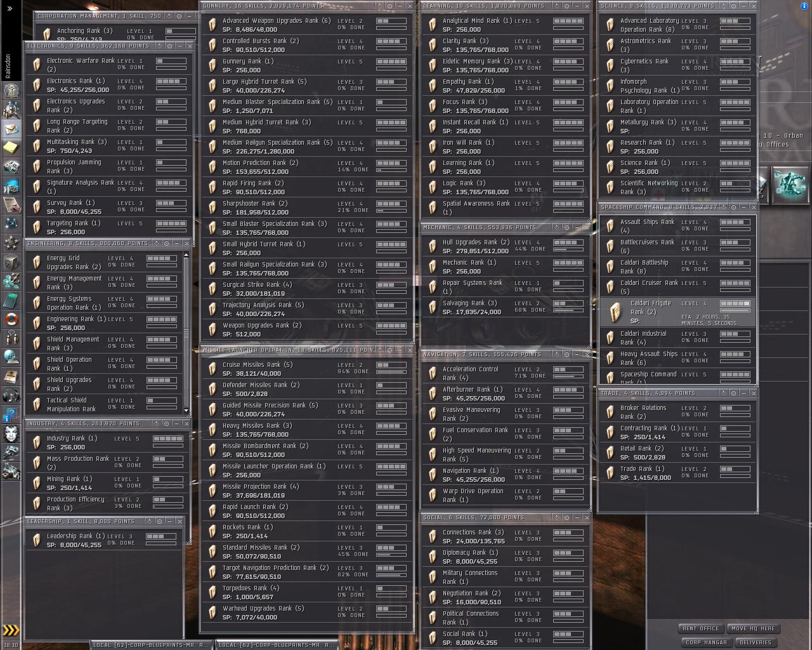This screenshot has height=650, width=812.
Task: Click the circle icon in Industry window header
Action: [x=167, y=423]
